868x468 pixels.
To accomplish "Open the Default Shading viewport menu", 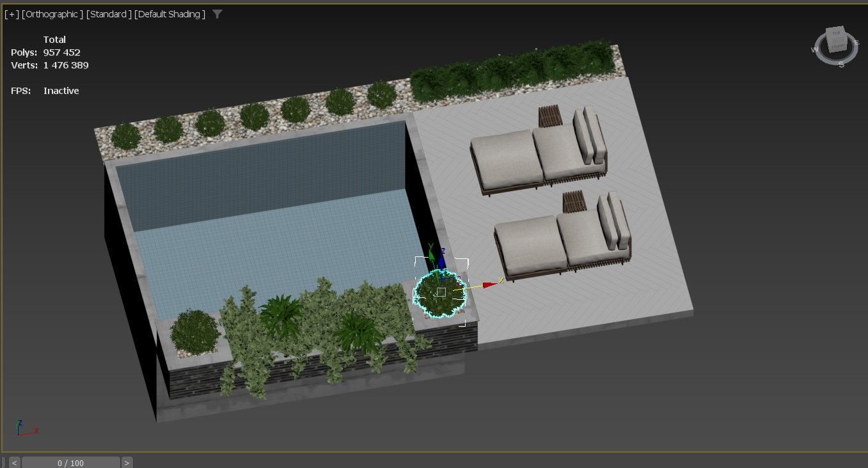I will [170, 14].
